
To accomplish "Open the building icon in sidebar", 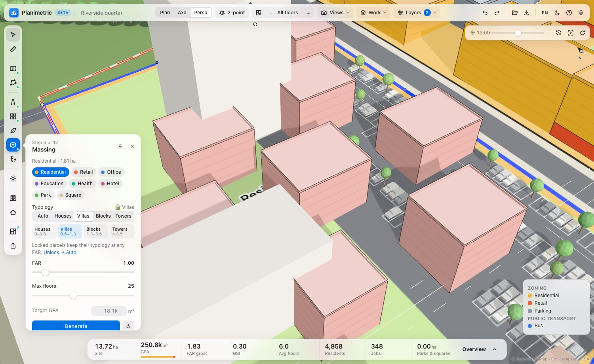I will (x=13, y=198).
